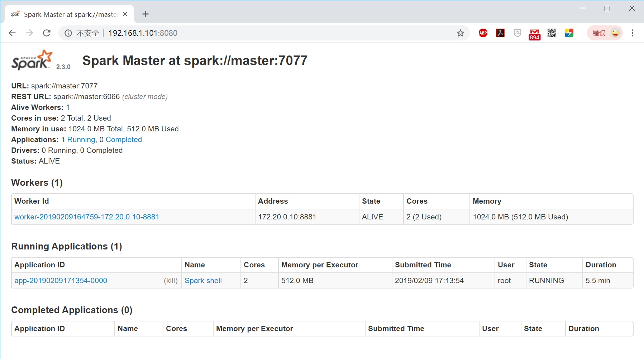Open site info for the insecure connection
Image resolution: width=644 pixels, height=359 pixels.
tap(68, 33)
